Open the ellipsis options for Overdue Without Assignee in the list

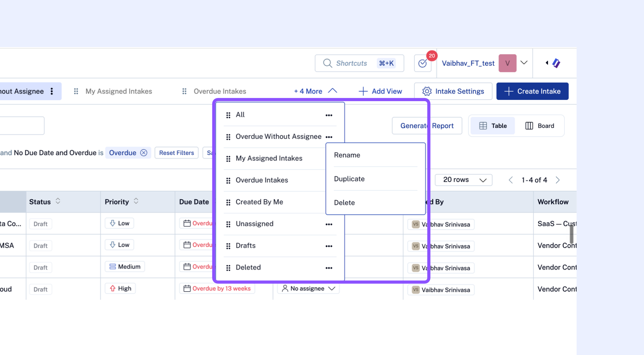pos(329,137)
